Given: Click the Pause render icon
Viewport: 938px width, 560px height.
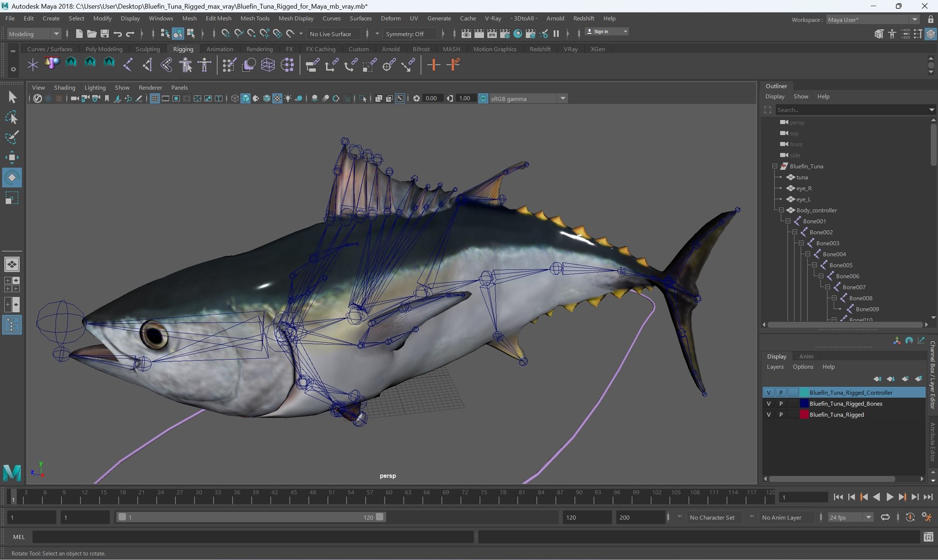Looking at the screenshot, I should point(556,34).
